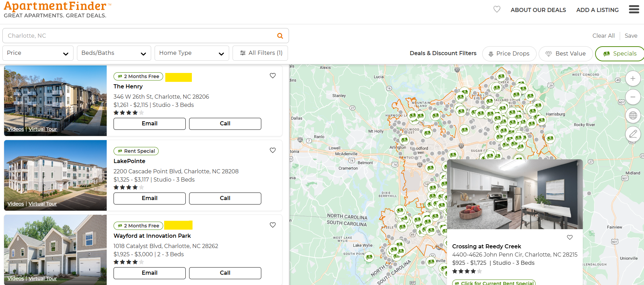The height and width of the screenshot is (285, 644).
Task: Open About Our Deals page
Action: tap(538, 10)
